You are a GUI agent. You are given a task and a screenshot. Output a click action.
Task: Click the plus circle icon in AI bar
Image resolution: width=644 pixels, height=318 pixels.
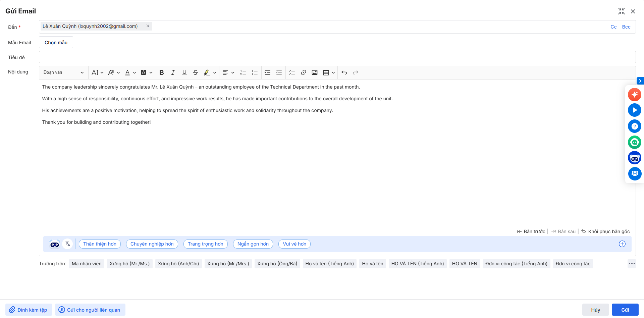coord(622,244)
